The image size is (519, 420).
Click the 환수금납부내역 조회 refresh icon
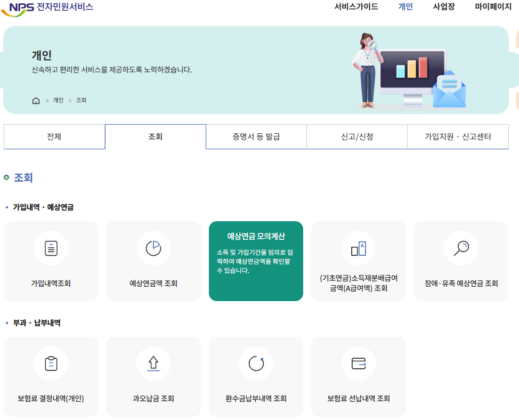point(256,364)
